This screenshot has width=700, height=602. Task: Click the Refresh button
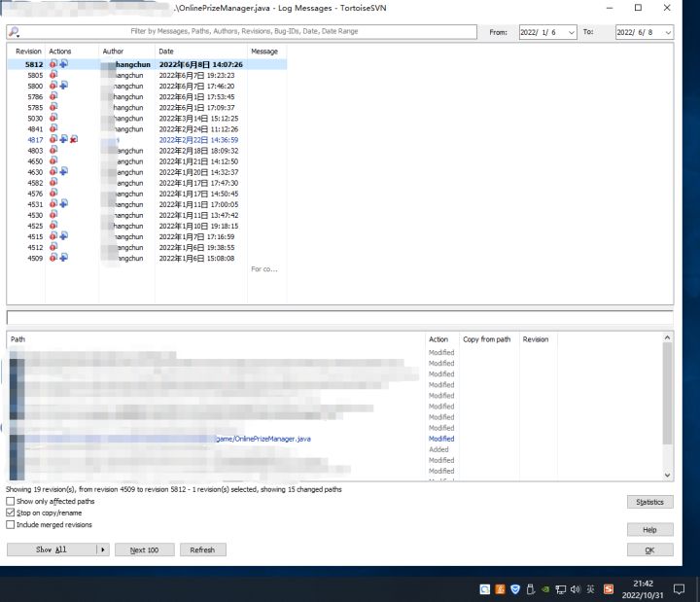pos(202,549)
